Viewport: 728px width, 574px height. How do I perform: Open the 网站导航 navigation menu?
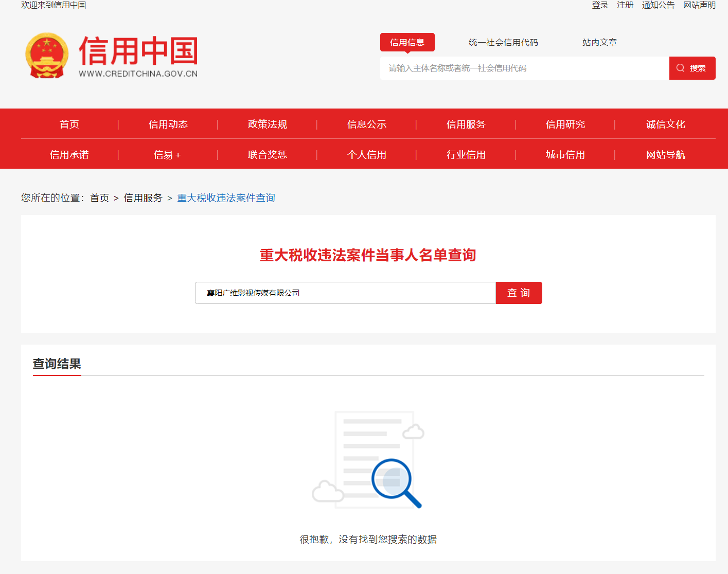click(665, 155)
